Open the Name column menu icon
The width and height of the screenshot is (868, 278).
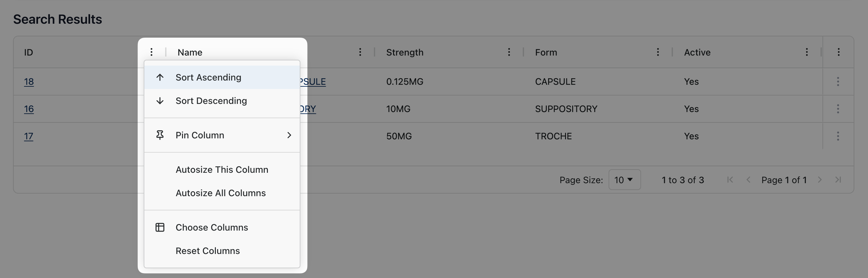click(x=360, y=52)
